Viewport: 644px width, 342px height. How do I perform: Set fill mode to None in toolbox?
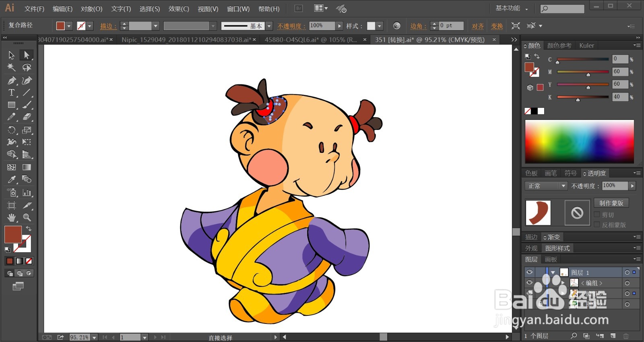point(29,261)
